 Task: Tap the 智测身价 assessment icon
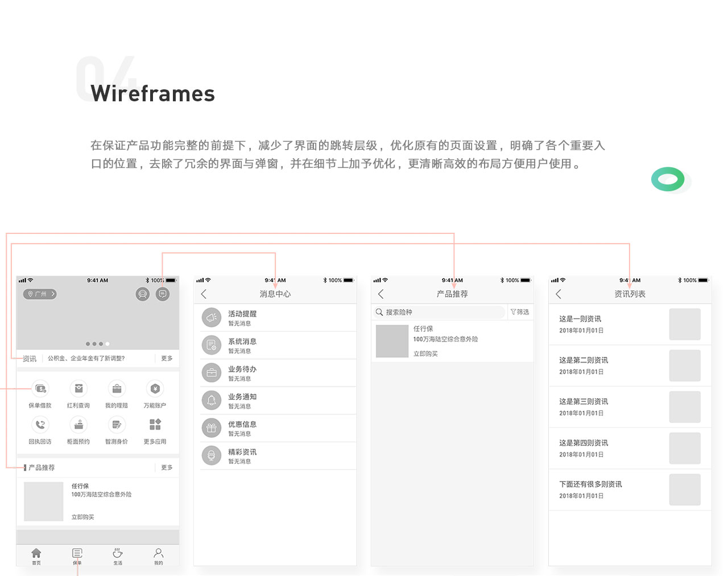click(117, 425)
